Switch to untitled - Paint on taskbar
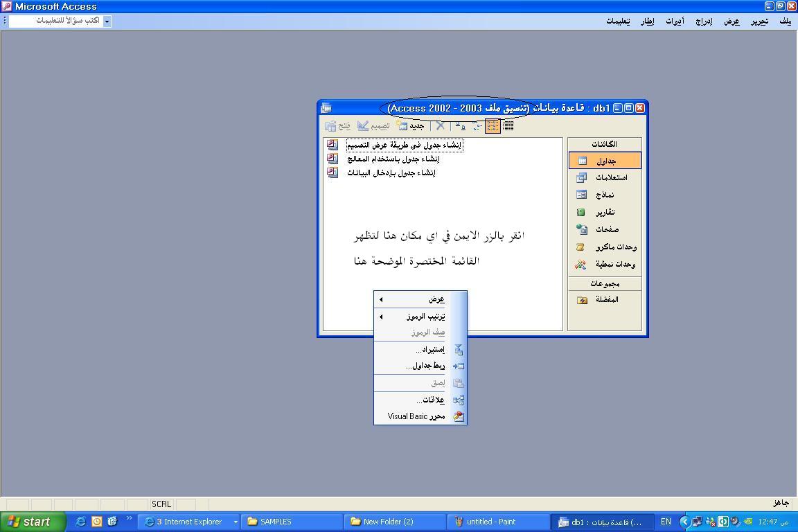The height and width of the screenshot is (532, 798). [498, 522]
